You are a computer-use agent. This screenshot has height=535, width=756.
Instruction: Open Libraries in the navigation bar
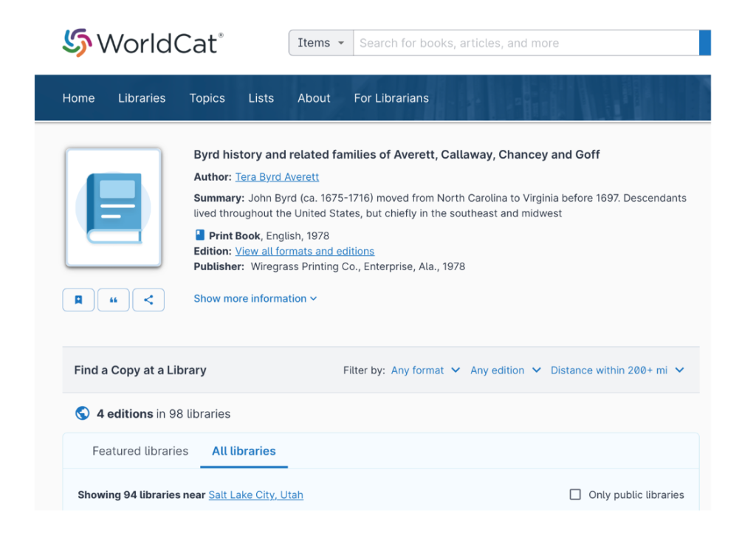click(x=142, y=98)
